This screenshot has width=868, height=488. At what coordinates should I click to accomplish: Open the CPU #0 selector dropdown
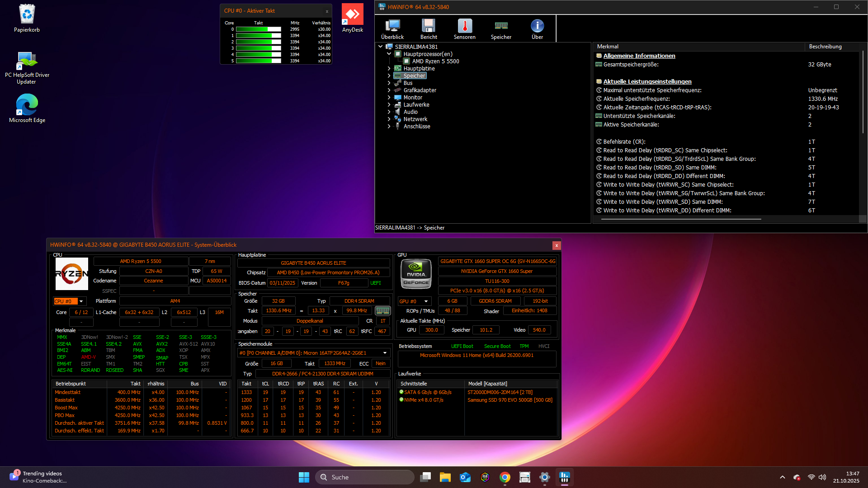[81, 301]
